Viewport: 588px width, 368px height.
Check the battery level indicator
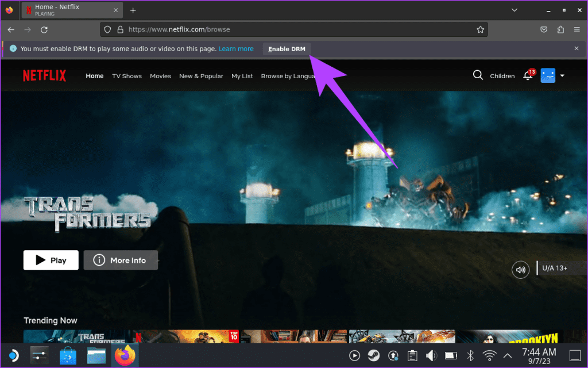coord(450,355)
